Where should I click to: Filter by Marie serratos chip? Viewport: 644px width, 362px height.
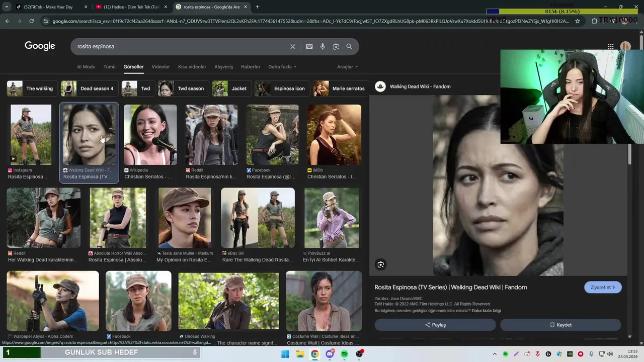[x=341, y=88]
